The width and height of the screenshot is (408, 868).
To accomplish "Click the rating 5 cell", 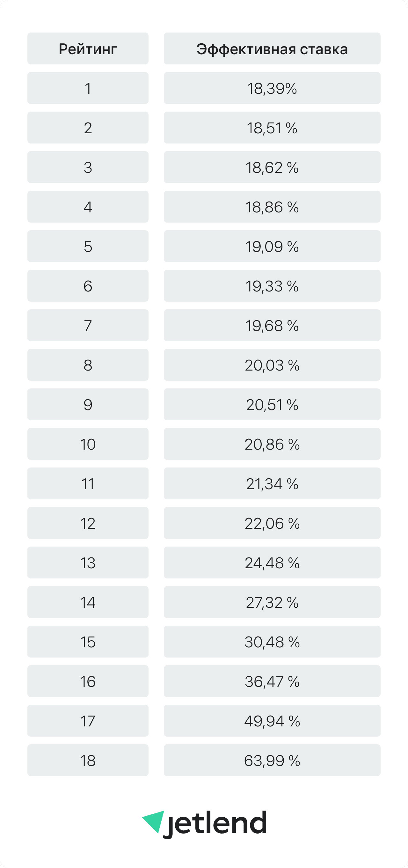I will 88,246.
